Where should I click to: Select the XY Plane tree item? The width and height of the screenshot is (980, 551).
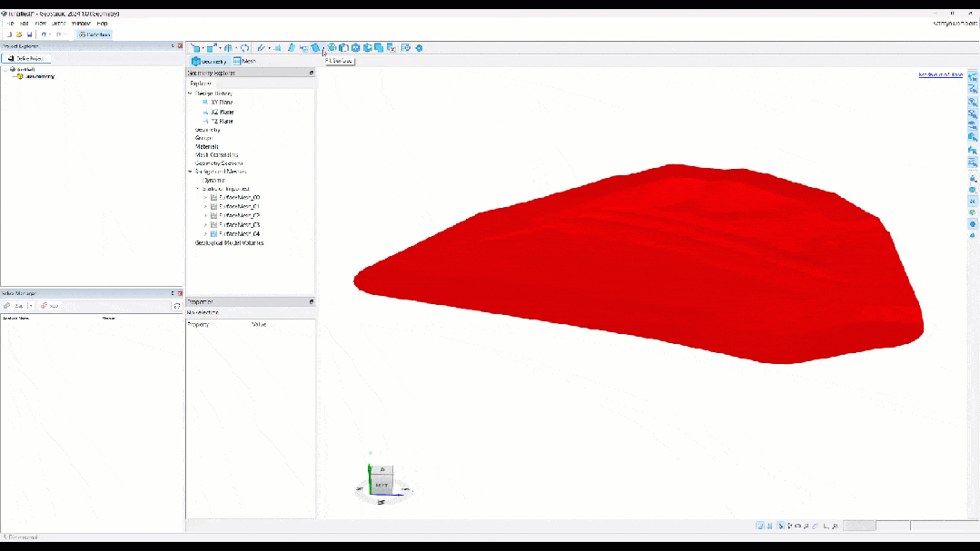click(221, 103)
